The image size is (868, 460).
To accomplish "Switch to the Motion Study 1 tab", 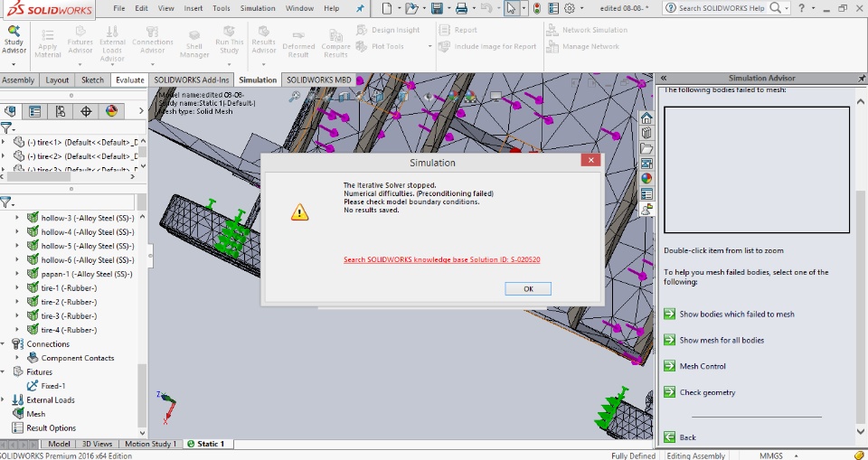I will (x=150, y=444).
